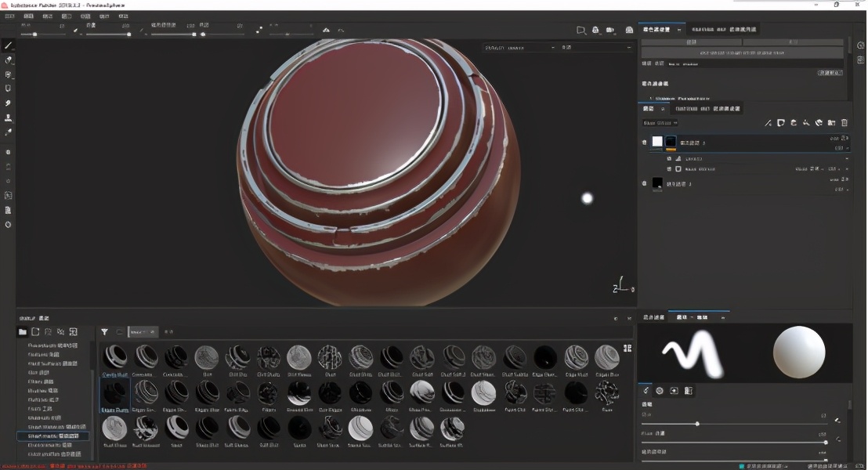Select the highlighted Smart masks shelf category

pos(53,436)
